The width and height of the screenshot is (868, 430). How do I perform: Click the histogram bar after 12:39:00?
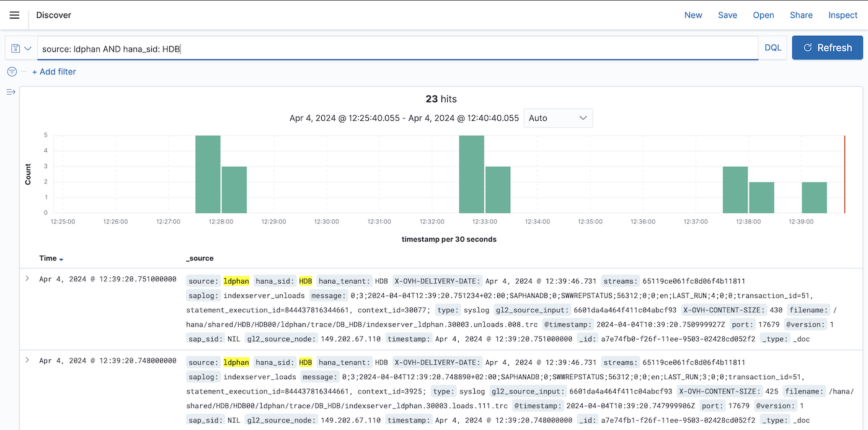click(814, 198)
